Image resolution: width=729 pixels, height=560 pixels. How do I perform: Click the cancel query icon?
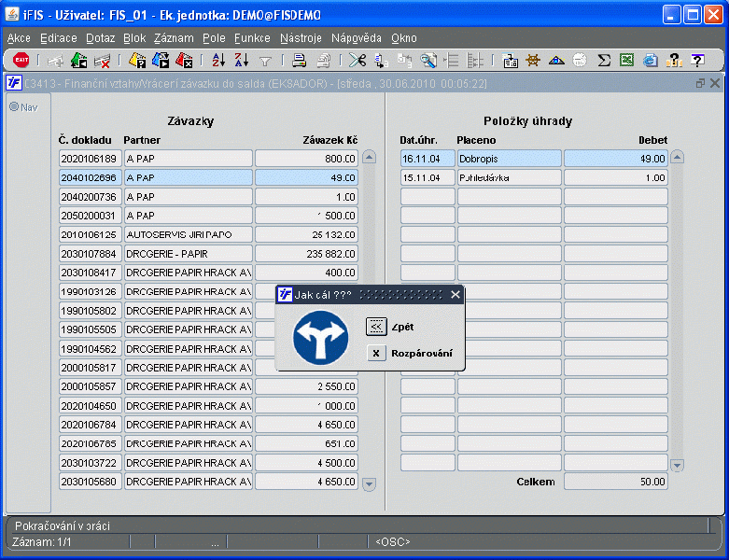(x=184, y=61)
